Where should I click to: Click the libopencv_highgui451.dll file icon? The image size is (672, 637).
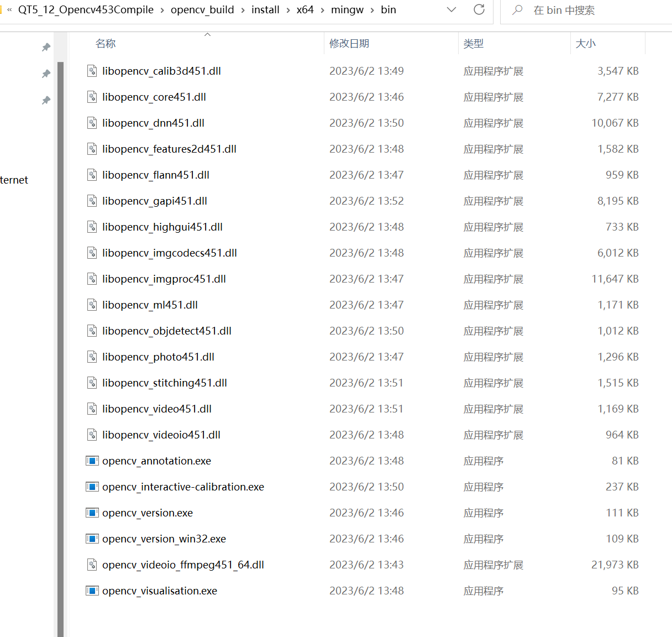[x=92, y=227]
